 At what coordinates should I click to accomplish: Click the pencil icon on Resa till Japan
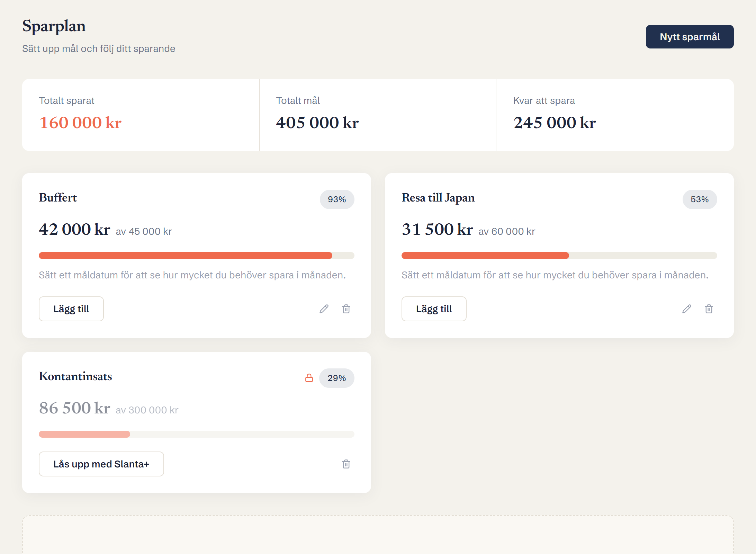(687, 309)
